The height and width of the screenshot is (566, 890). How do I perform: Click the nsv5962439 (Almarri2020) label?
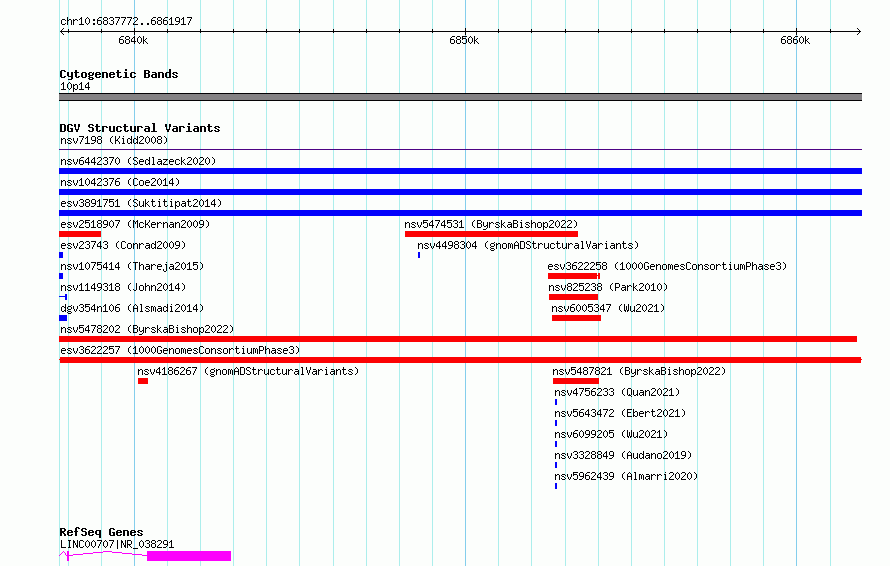626,476
